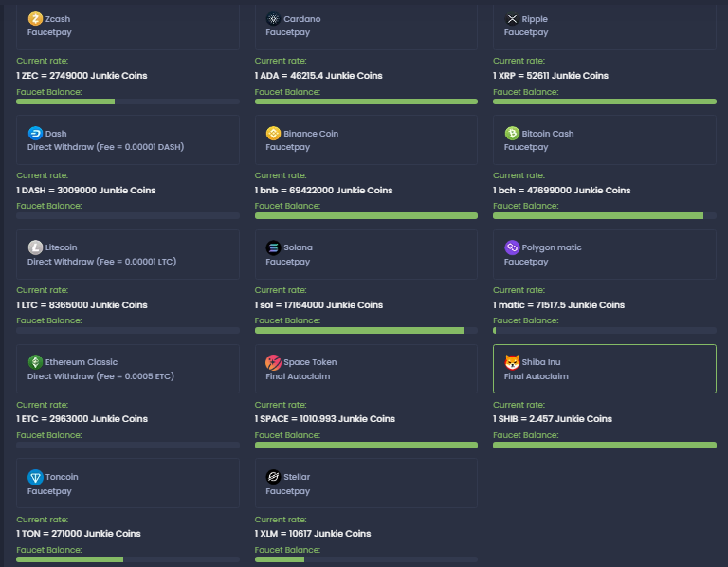
Task: Choose the Polygon matic Faucetpay card
Action: (x=605, y=254)
